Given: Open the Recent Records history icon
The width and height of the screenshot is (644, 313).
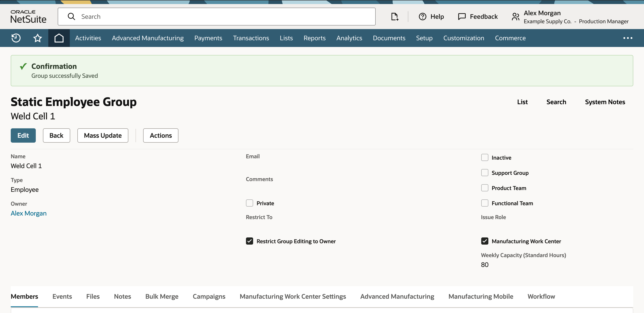Looking at the screenshot, I should pos(16,38).
